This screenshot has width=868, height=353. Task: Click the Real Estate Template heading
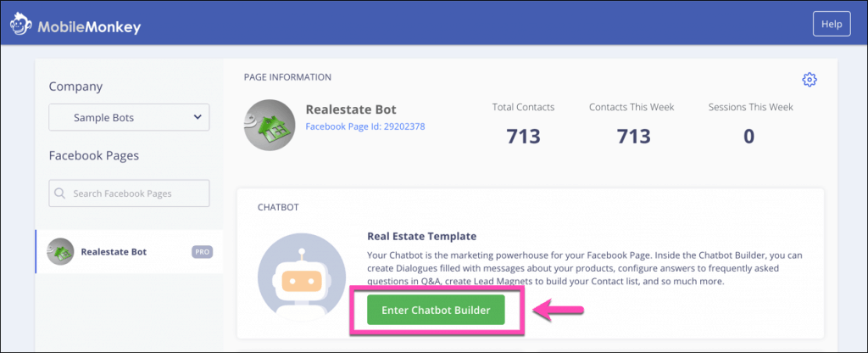422,236
